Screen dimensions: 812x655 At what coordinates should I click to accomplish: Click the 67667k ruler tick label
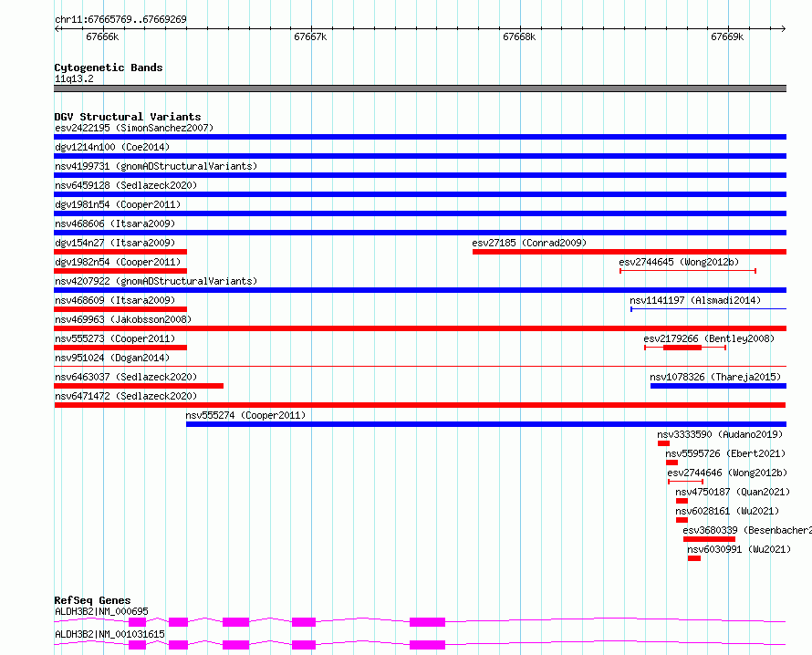click(x=310, y=36)
